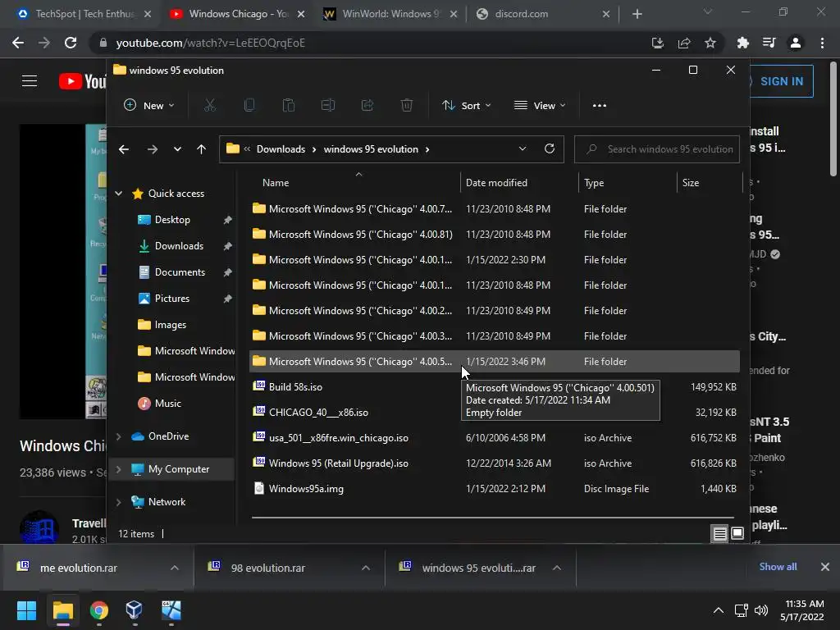Click install app icon in address bar
The image size is (840, 630).
(x=657, y=43)
